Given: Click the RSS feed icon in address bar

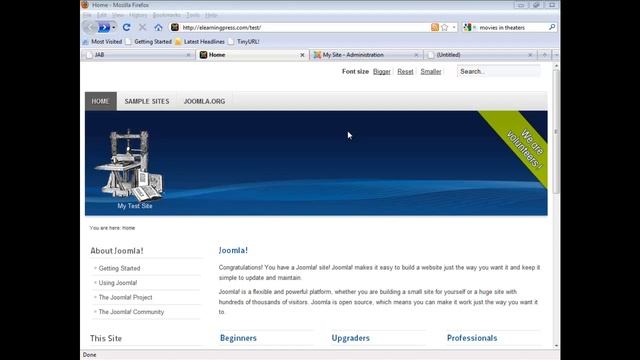Looking at the screenshot, I should pos(435,27).
